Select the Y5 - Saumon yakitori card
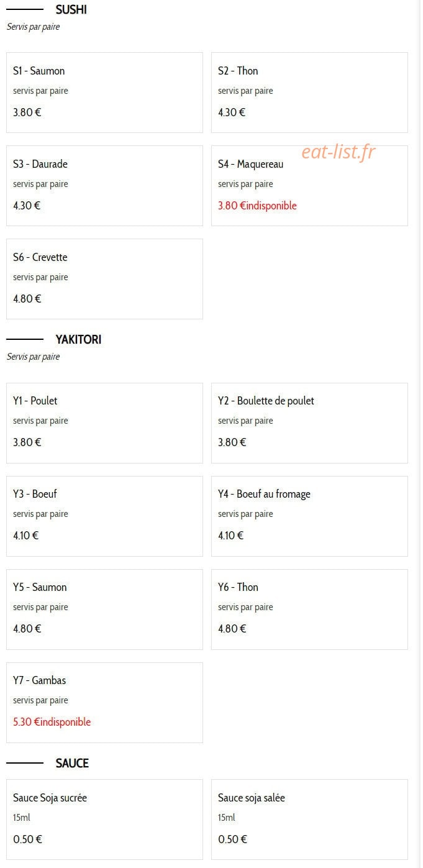The height and width of the screenshot is (868, 423). tap(104, 610)
